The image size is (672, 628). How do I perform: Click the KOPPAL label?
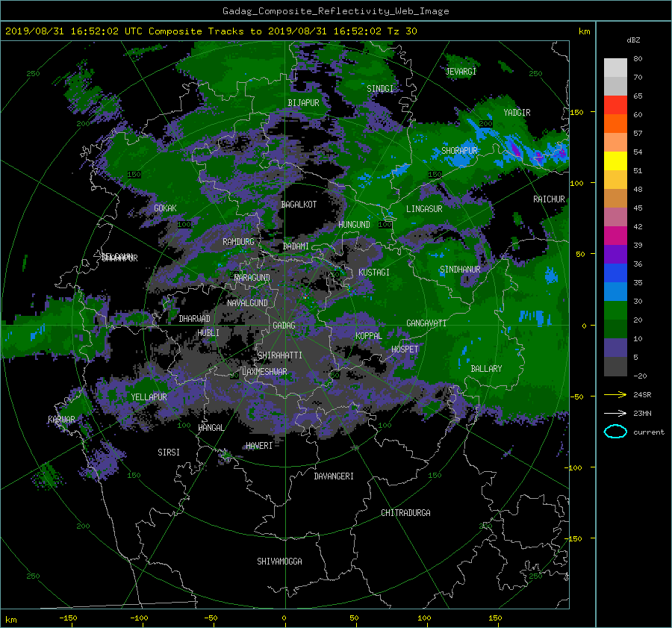369,336
